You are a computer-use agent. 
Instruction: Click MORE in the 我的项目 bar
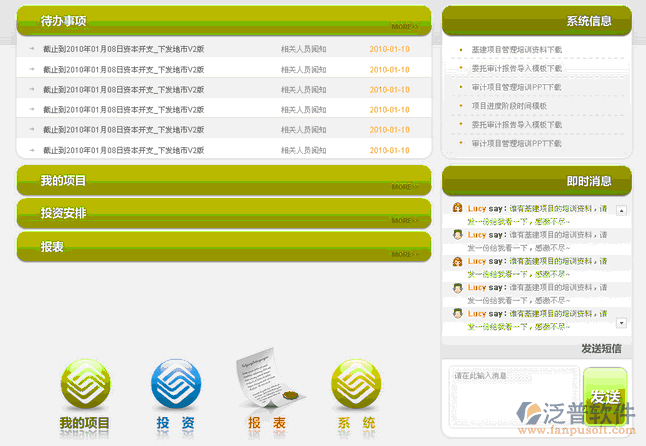[x=404, y=187]
